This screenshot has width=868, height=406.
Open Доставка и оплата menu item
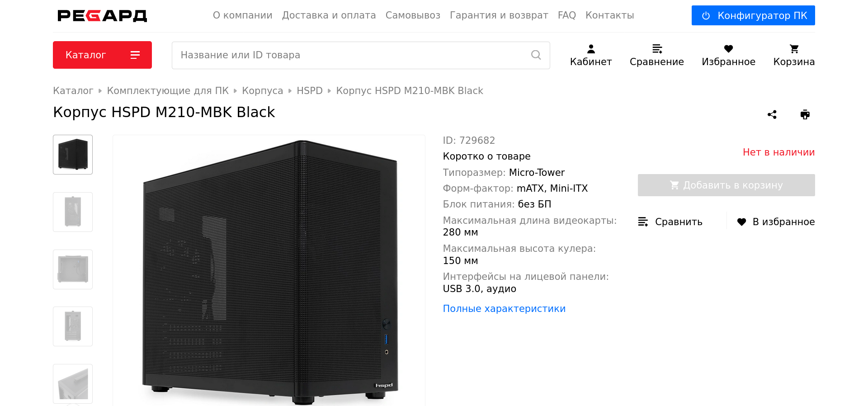pos(329,15)
